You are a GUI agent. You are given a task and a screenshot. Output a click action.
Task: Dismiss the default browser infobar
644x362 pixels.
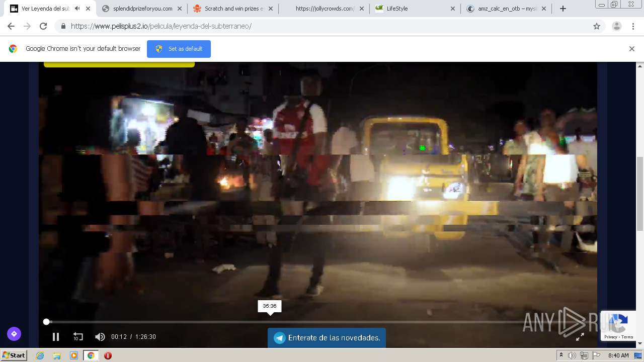click(x=631, y=49)
